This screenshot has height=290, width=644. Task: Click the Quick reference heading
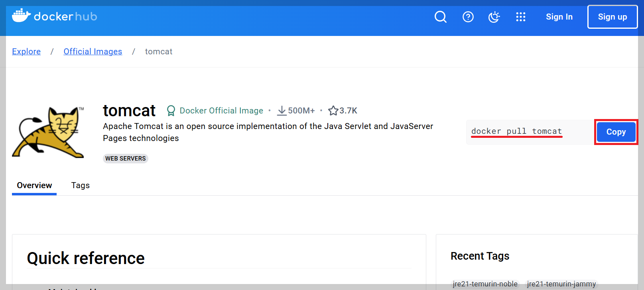(86, 258)
